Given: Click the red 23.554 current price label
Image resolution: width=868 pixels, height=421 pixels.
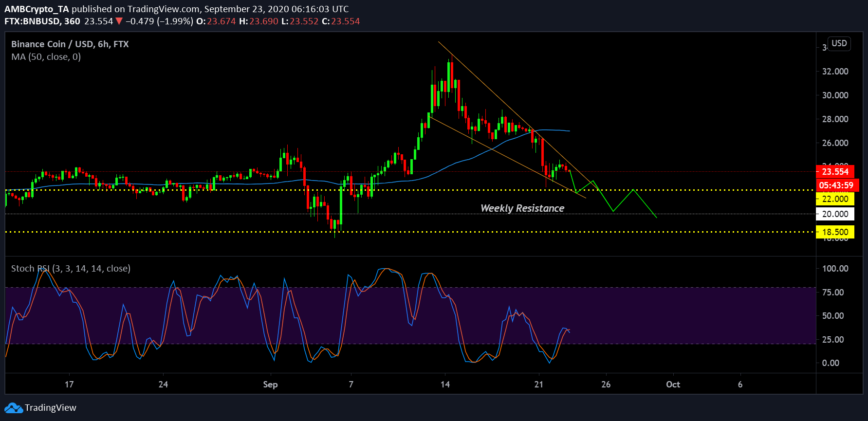Looking at the screenshot, I should pos(835,171).
